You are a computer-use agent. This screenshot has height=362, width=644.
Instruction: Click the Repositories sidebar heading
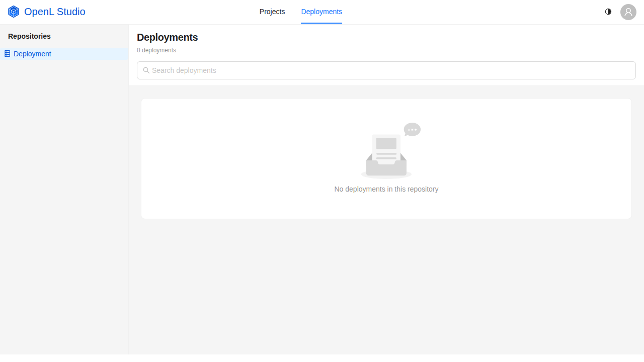[29, 36]
